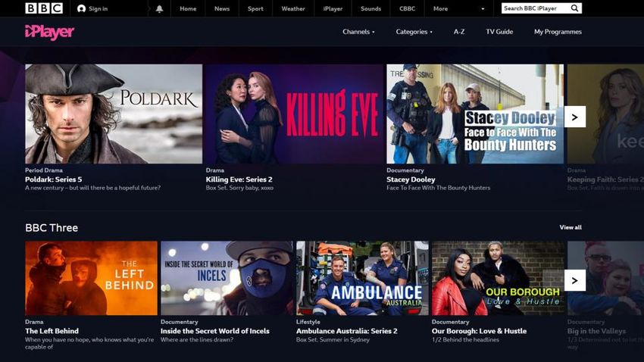Open the Killing Eve thumbnail

point(295,114)
